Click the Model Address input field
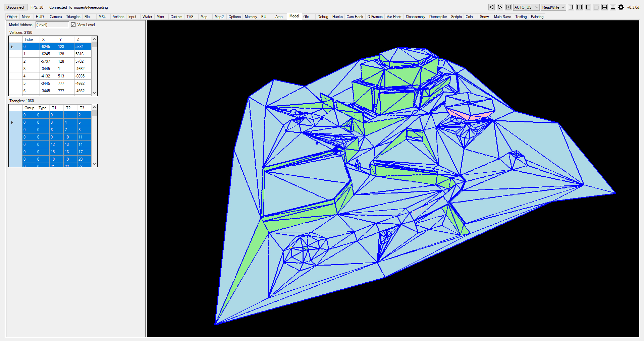Image resolution: width=644 pixels, height=341 pixels. 52,25
